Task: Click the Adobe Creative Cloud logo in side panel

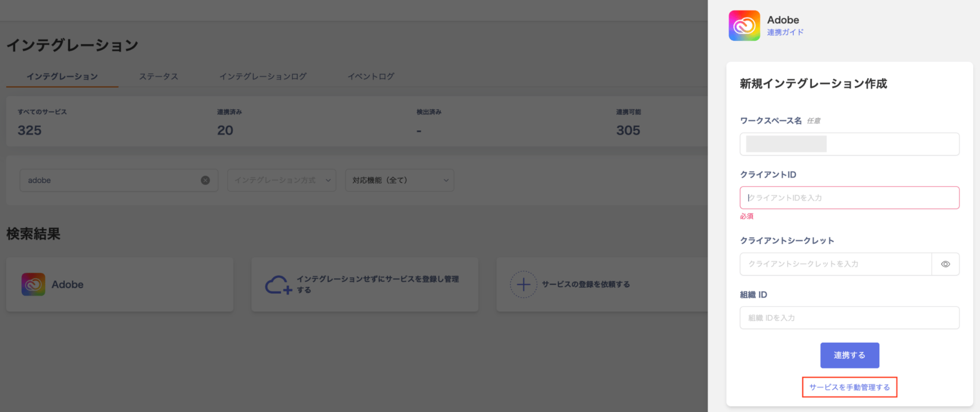Action: [744, 25]
